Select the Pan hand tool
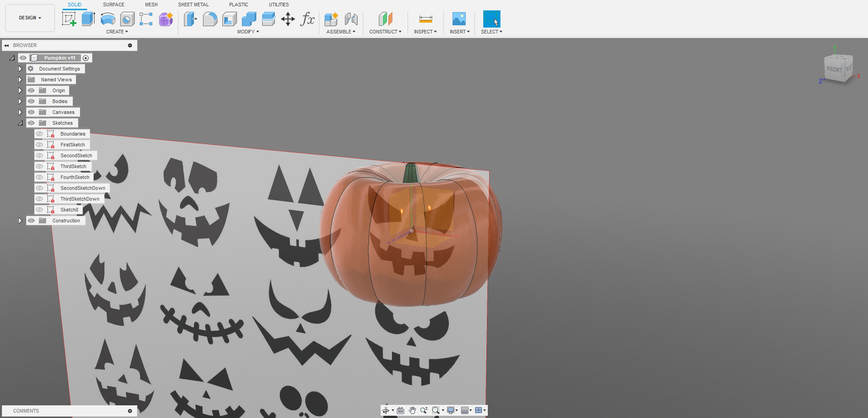The height and width of the screenshot is (418, 868). (412, 410)
